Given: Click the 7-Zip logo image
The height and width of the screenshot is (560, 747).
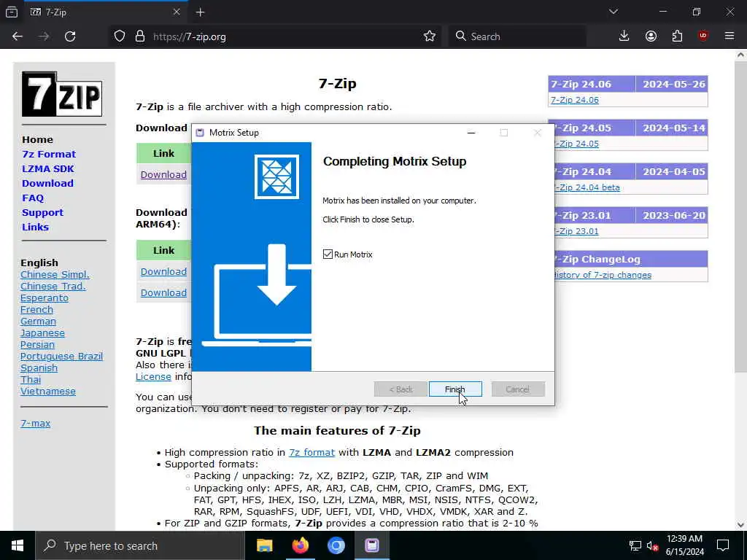Looking at the screenshot, I should tap(62, 94).
